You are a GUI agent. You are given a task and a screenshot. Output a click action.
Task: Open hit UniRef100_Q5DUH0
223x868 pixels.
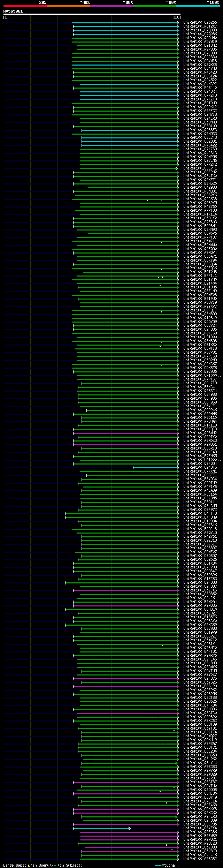pos(200,38)
